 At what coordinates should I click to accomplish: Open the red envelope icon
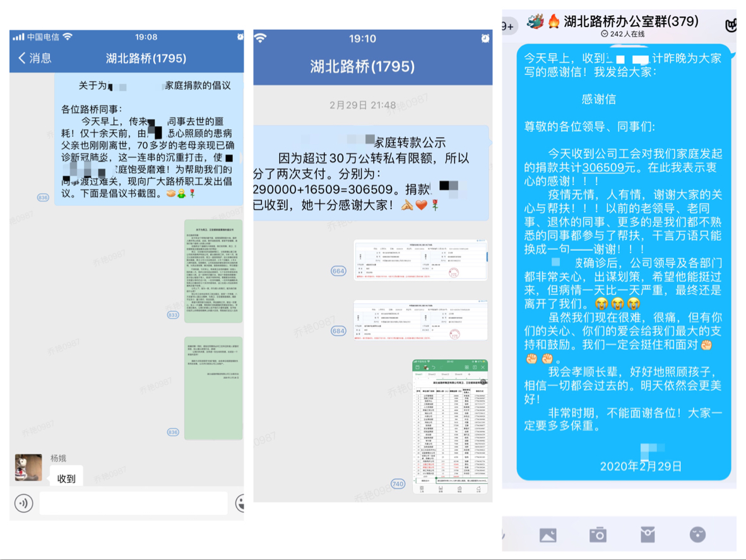coord(648,535)
